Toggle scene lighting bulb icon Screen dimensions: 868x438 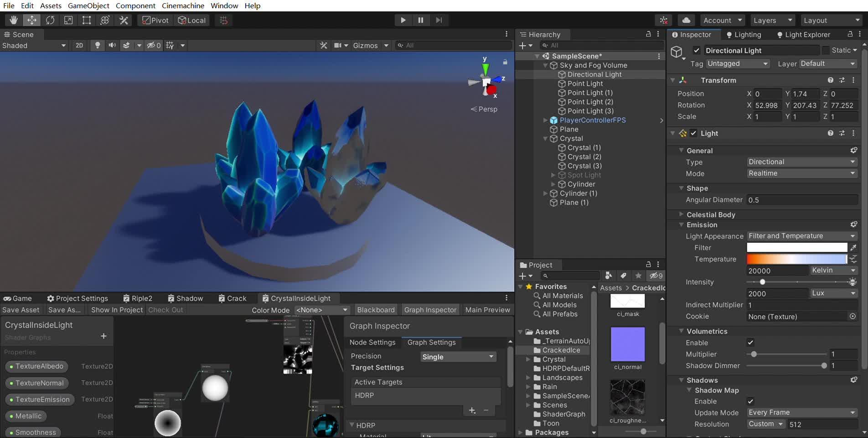[97, 45]
